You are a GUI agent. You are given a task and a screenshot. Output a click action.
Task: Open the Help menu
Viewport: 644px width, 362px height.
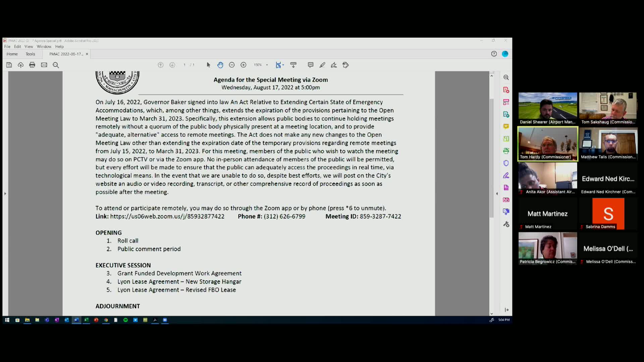(x=59, y=47)
